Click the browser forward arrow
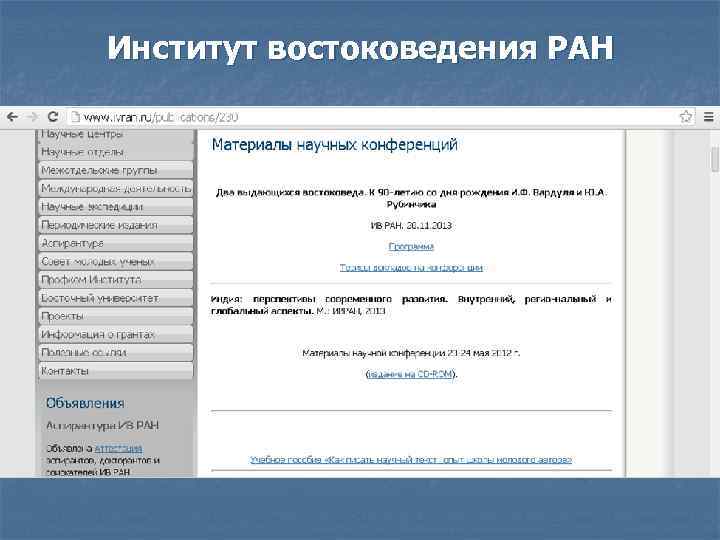Image resolution: width=720 pixels, height=540 pixels. [33, 117]
